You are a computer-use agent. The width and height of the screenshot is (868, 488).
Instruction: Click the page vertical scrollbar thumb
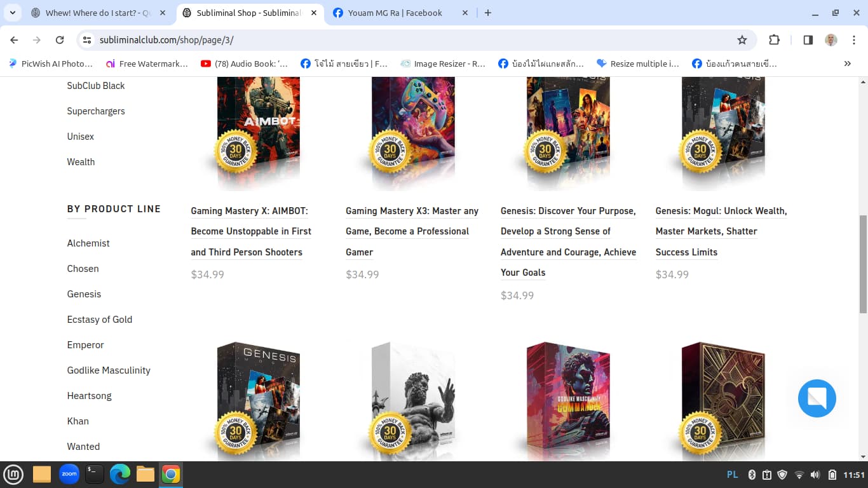coord(862,264)
